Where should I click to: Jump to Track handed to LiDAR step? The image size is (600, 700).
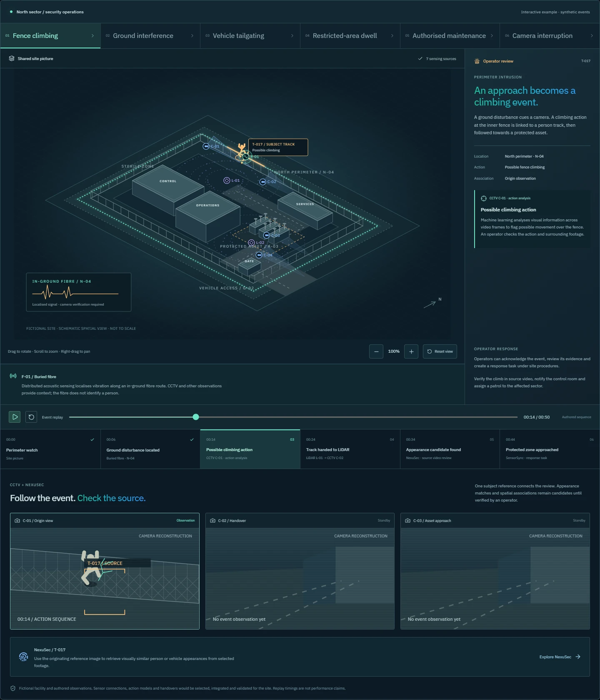(350, 449)
